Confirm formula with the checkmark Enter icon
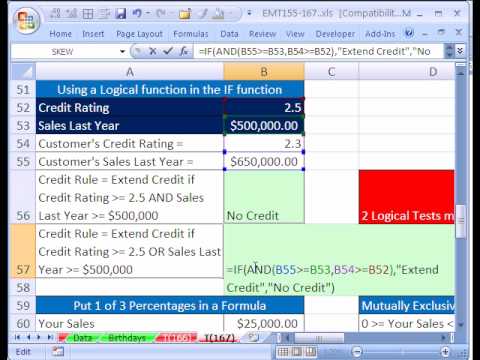The image size is (480, 360). (x=168, y=51)
